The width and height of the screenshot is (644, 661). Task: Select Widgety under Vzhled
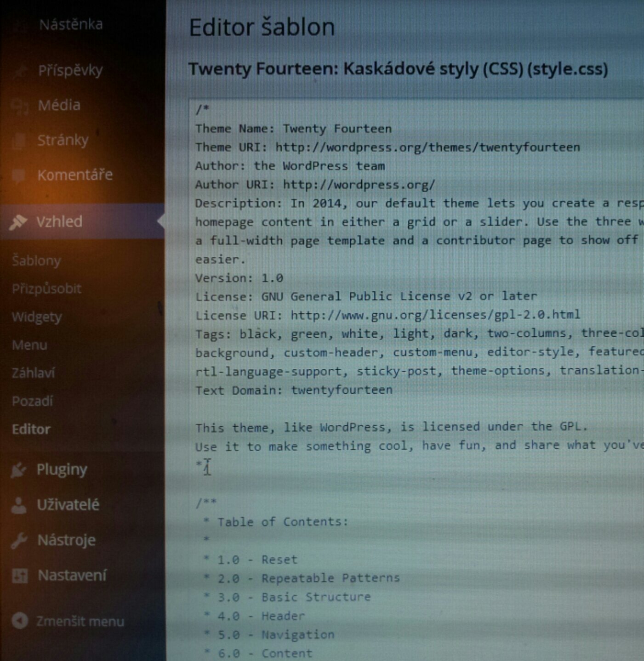tap(37, 317)
